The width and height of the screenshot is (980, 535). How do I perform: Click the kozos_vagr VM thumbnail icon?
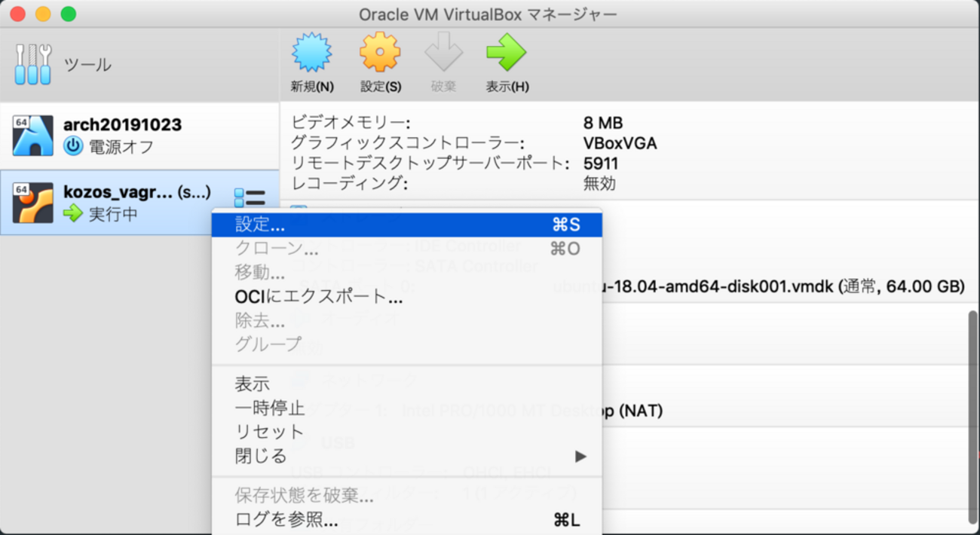(x=33, y=202)
